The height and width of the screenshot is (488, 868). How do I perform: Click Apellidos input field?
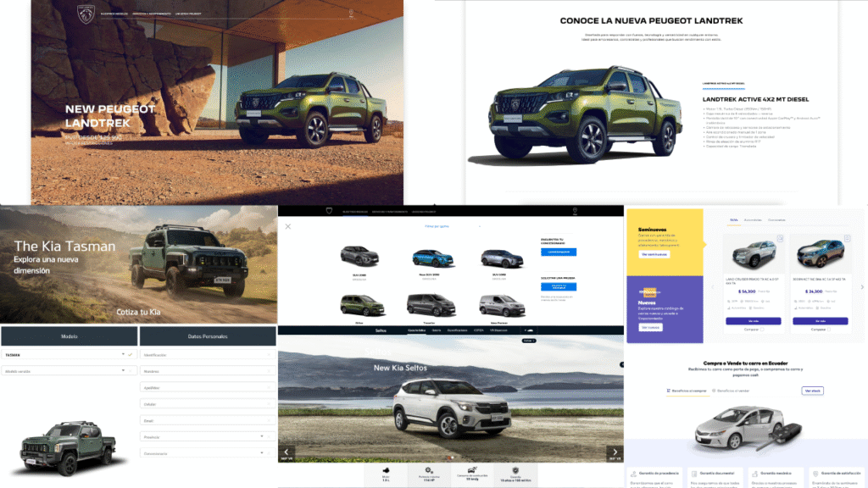[208, 388]
